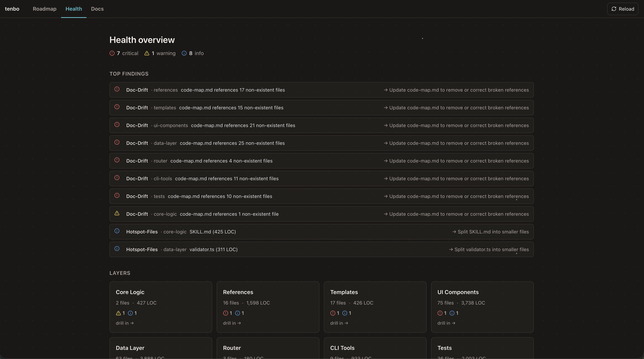Click info icon on SKILL.md hotspot row
Viewport: 644px width, 359px height.
coord(117,231)
